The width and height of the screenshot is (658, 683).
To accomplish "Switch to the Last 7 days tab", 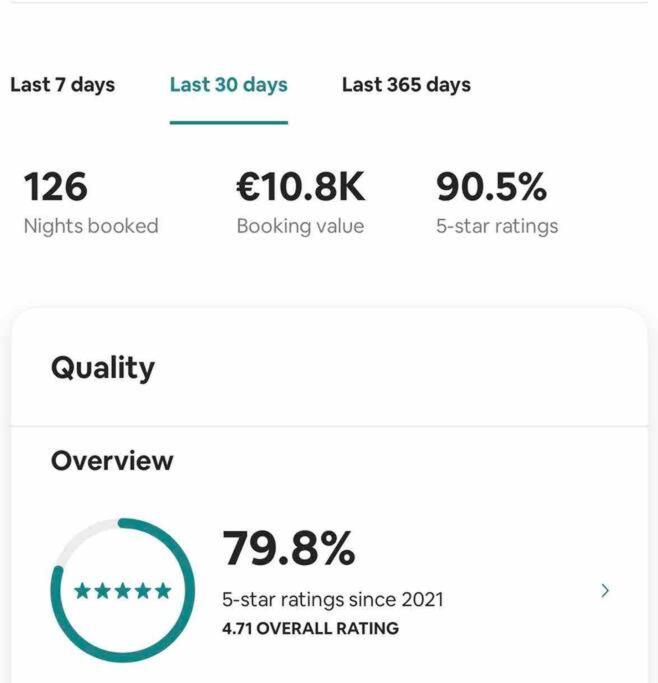I will 62,85.
